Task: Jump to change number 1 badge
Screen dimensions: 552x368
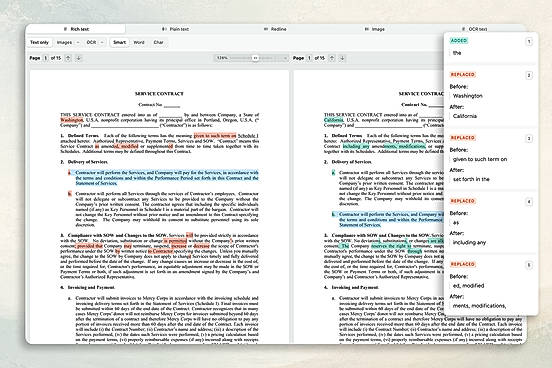Action: 529,42
